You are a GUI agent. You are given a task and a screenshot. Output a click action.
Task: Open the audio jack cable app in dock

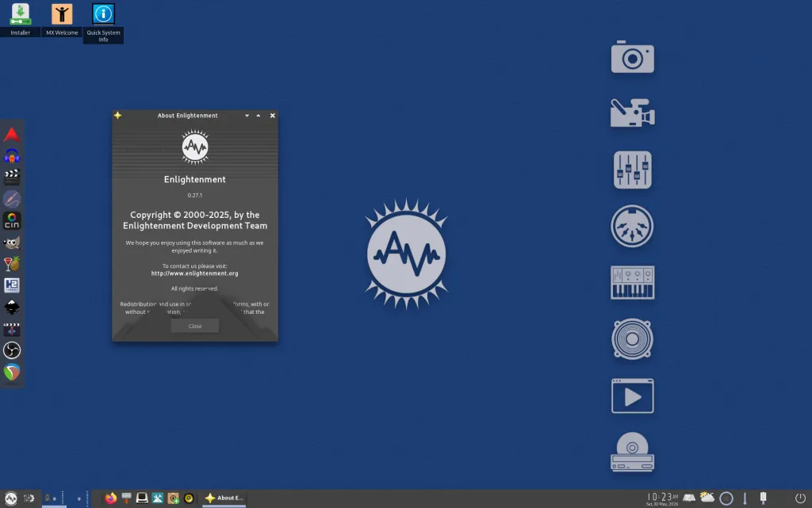tap(11, 199)
